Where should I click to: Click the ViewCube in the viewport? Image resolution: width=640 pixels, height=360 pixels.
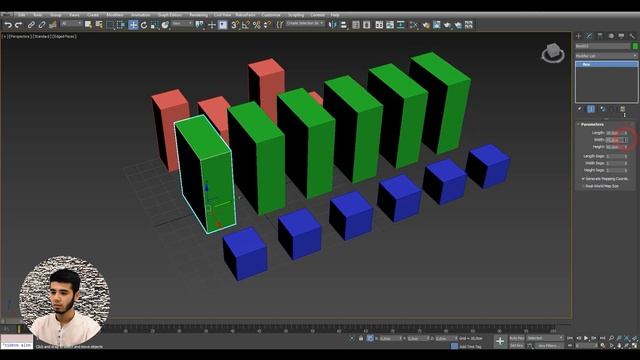coord(553,53)
